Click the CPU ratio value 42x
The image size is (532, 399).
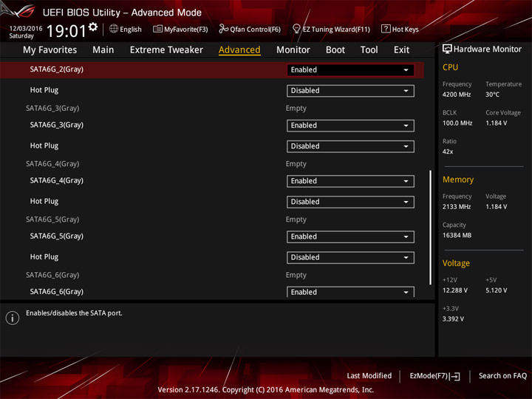448,151
